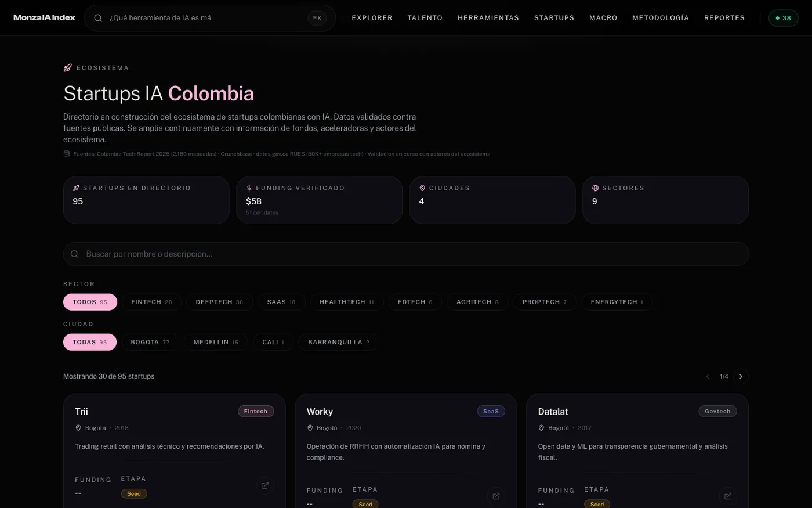
Task: Click the MonzaIA Index logo
Action: (44, 17)
